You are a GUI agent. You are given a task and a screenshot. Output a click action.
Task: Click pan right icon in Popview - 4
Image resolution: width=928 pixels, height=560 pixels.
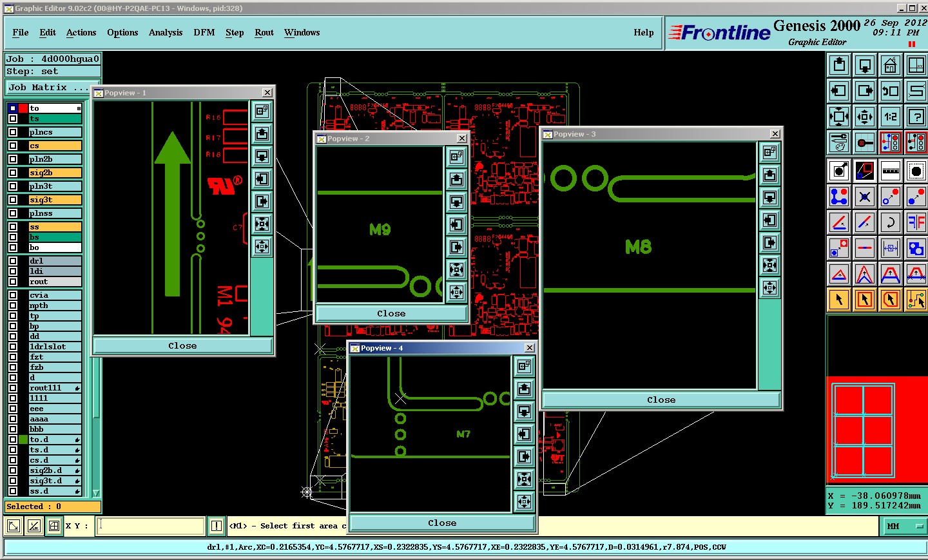[524, 456]
